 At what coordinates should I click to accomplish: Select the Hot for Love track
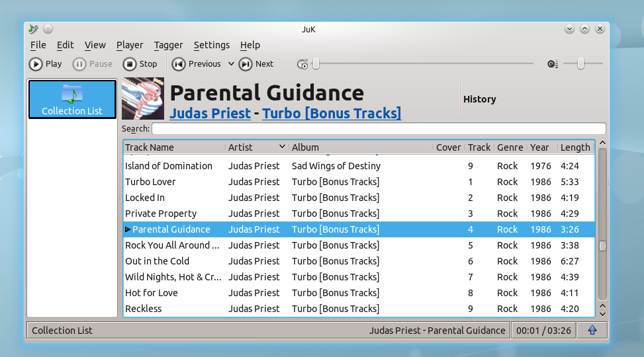(x=359, y=293)
